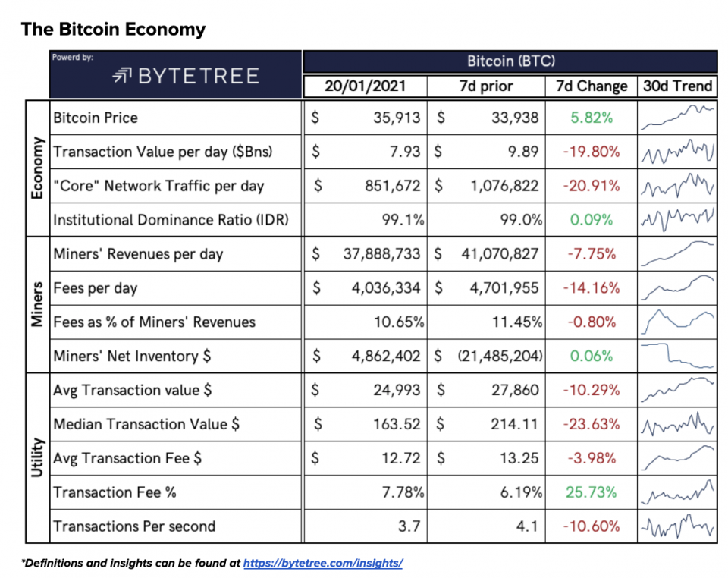Click the Miners' Revenues per day sparkline
This screenshot has width=728, height=578.
(x=676, y=254)
